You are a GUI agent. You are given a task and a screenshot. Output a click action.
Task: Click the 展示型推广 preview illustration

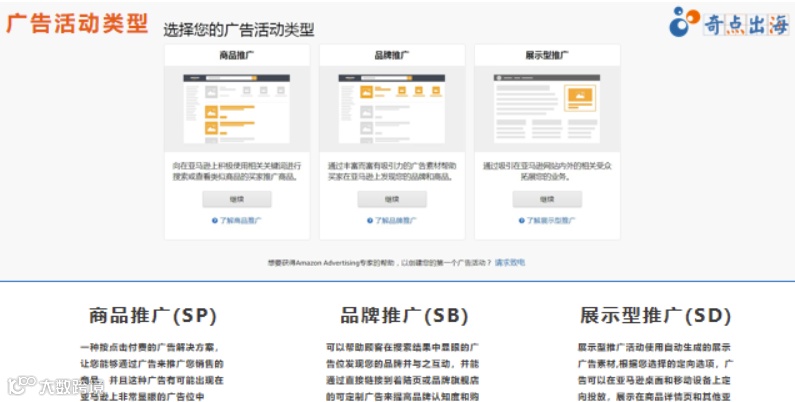(547, 109)
